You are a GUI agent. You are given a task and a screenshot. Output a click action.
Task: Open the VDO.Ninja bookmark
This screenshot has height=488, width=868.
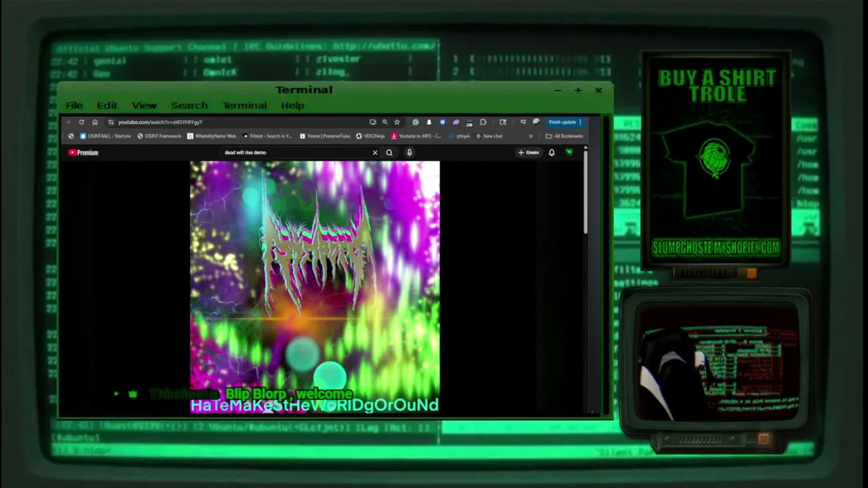[370, 136]
